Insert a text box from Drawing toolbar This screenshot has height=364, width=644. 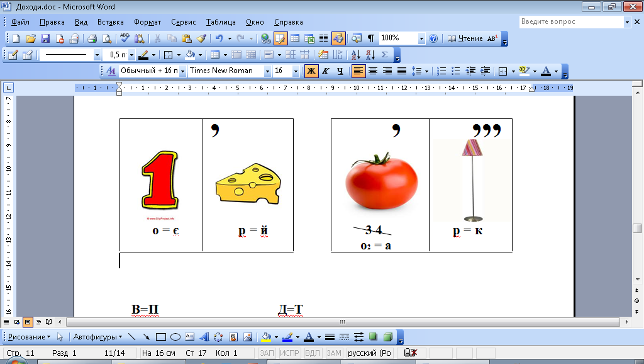[x=189, y=337]
